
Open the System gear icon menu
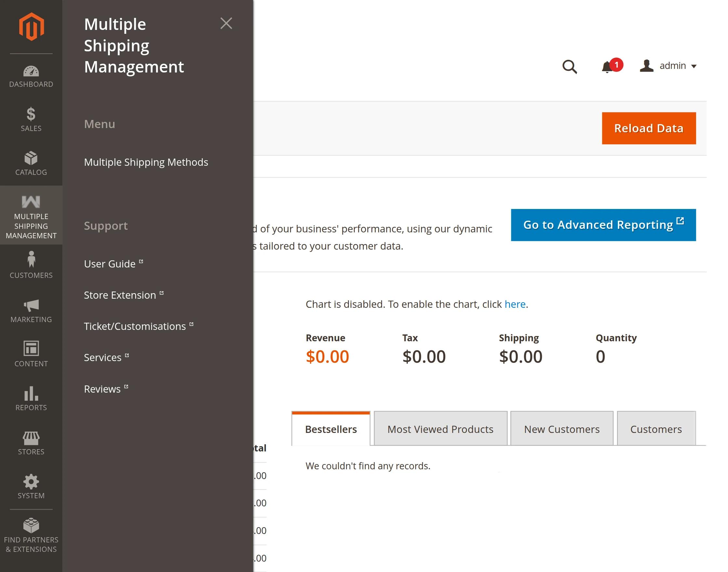click(x=31, y=486)
